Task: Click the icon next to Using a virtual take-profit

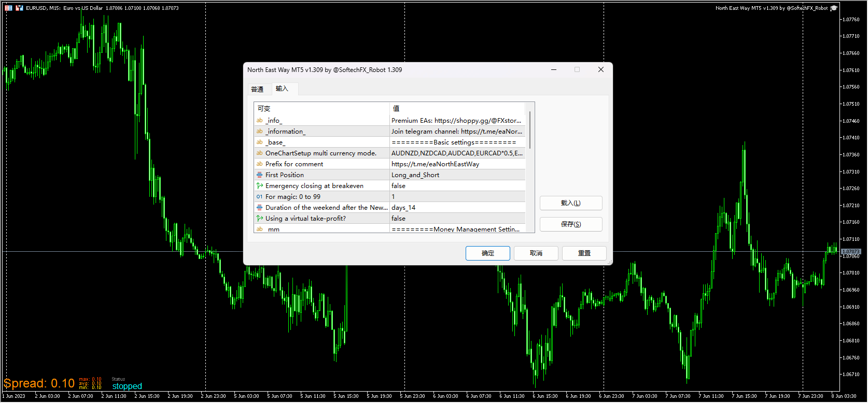Action: pos(259,219)
